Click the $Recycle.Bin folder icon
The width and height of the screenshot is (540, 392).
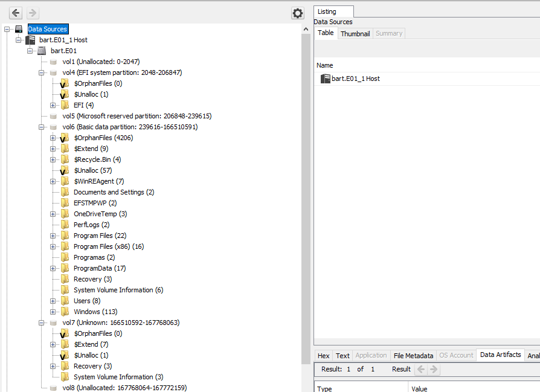65,159
